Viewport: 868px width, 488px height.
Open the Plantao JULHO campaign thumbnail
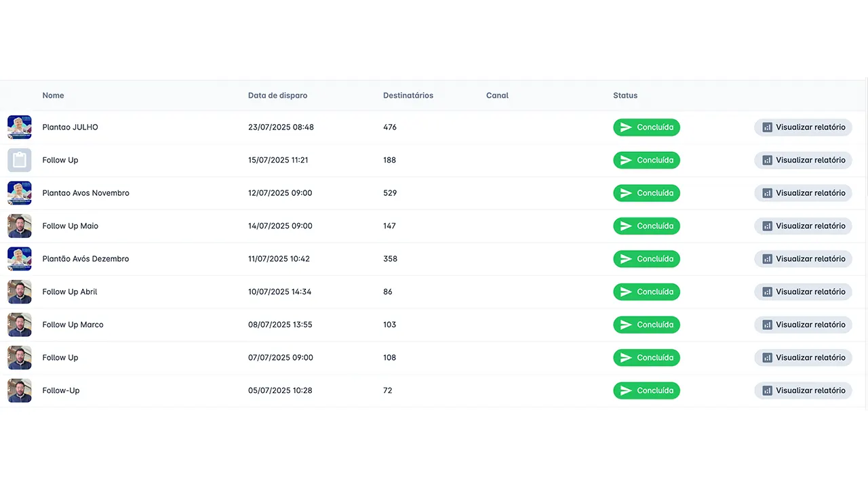[x=19, y=127]
